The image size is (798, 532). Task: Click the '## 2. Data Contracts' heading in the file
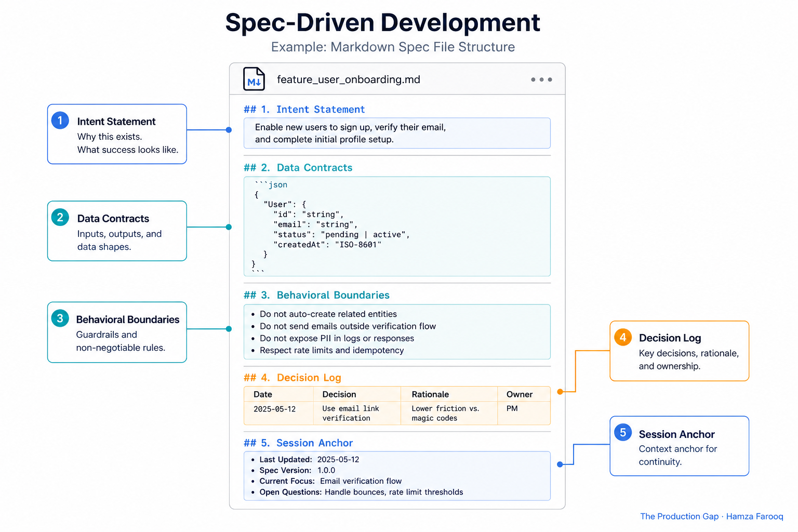pyautogui.click(x=298, y=168)
